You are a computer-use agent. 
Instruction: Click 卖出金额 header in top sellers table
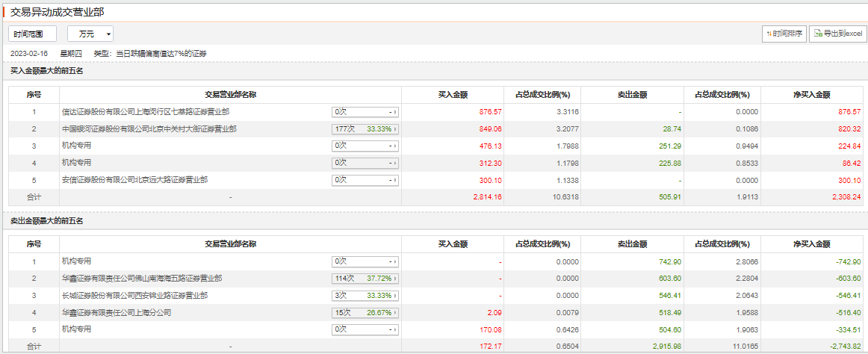(632, 244)
